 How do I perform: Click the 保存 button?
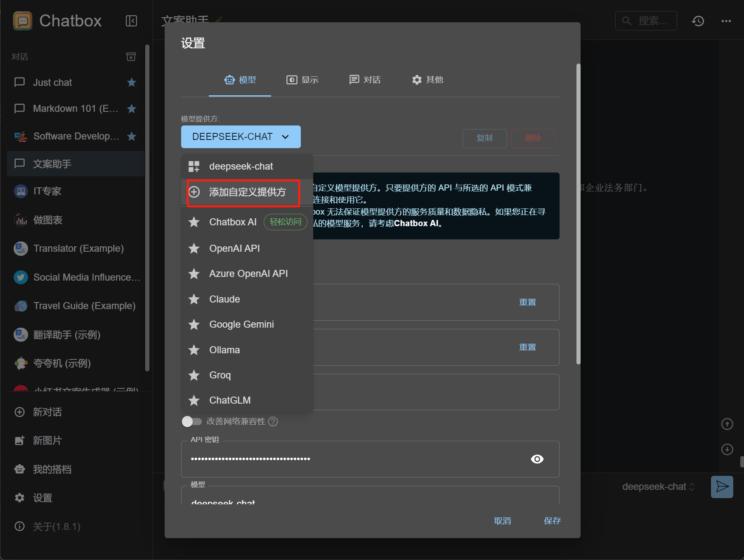tap(552, 521)
